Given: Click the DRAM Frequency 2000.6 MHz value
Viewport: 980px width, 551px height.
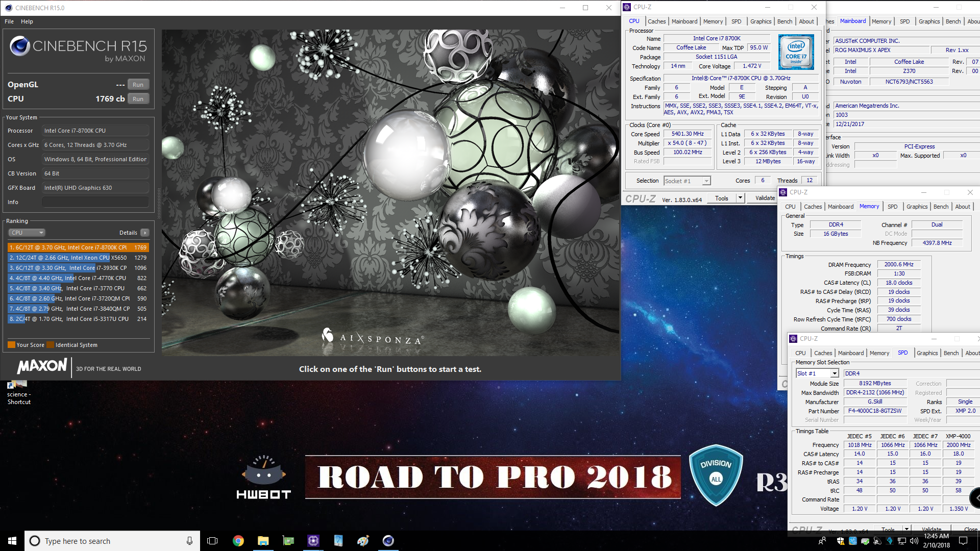Looking at the screenshot, I should [x=898, y=264].
